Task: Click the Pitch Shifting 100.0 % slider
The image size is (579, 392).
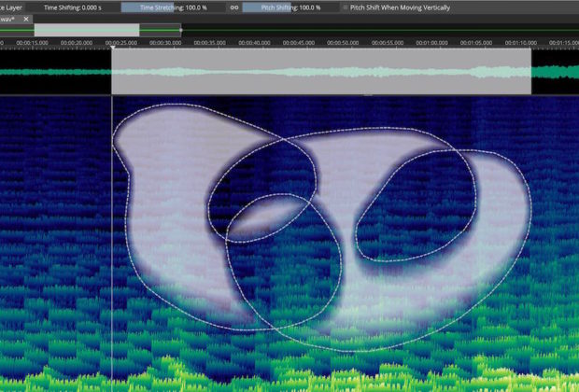Action: 290,7
